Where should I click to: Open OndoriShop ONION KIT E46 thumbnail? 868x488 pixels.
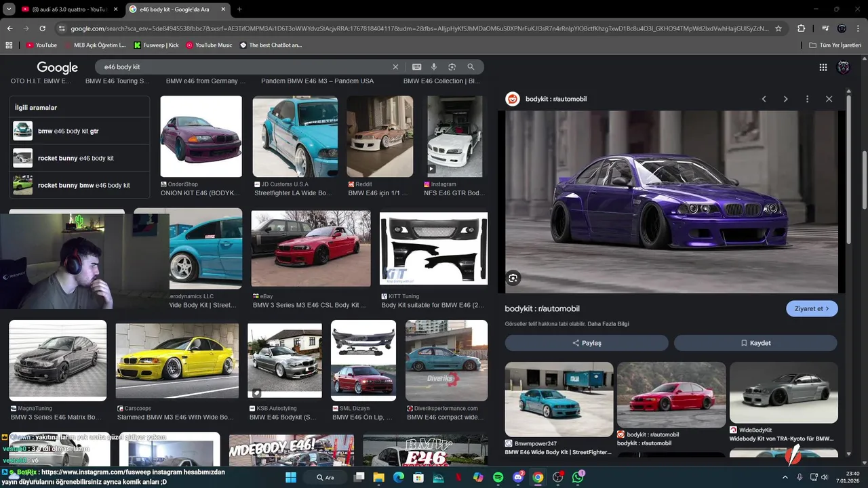[x=201, y=136]
